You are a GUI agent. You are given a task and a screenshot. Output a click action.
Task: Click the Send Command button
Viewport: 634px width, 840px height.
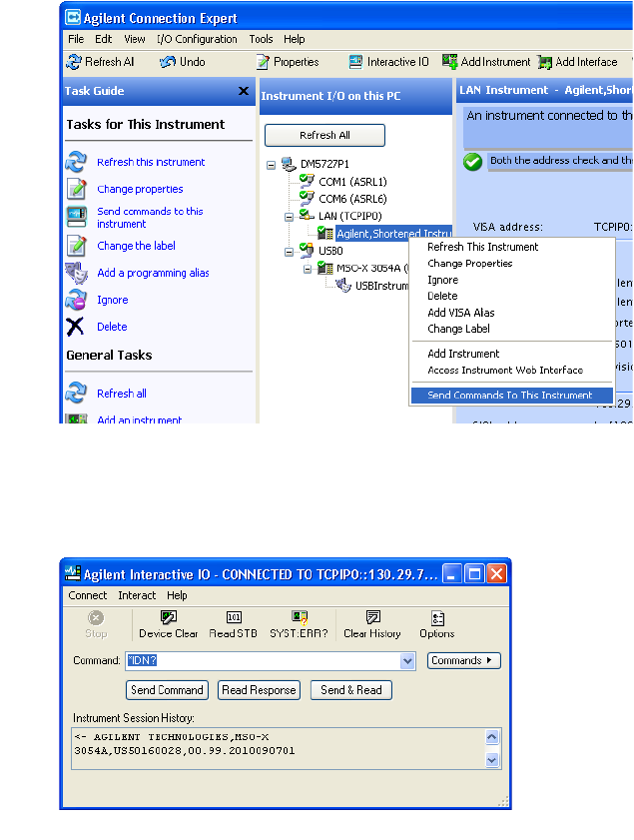click(167, 690)
